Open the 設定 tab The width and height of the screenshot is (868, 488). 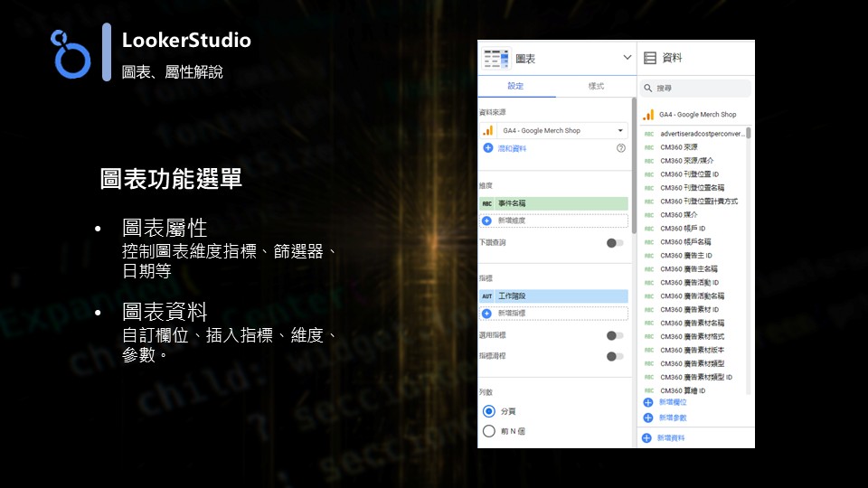coord(515,87)
